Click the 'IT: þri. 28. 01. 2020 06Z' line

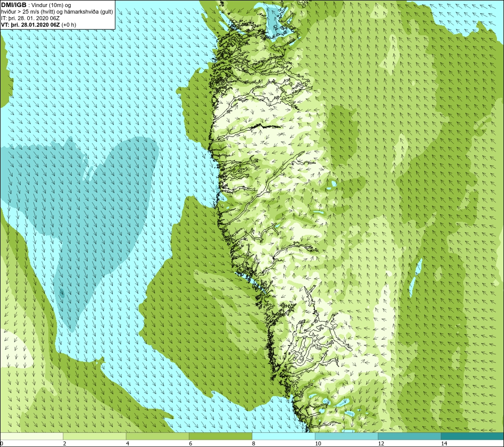30,18
